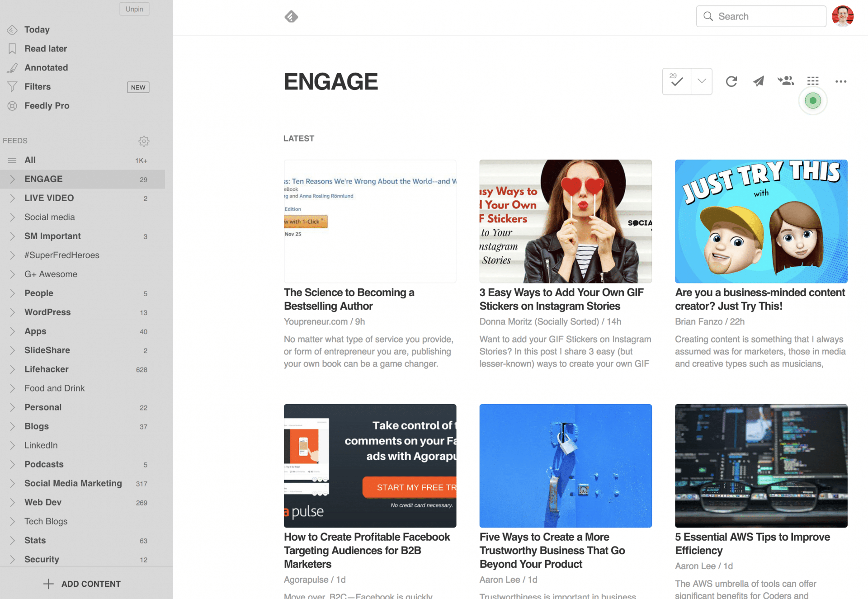Select Feedly Pro in sidebar
The height and width of the screenshot is (599, 868).
tap(47, 106)
